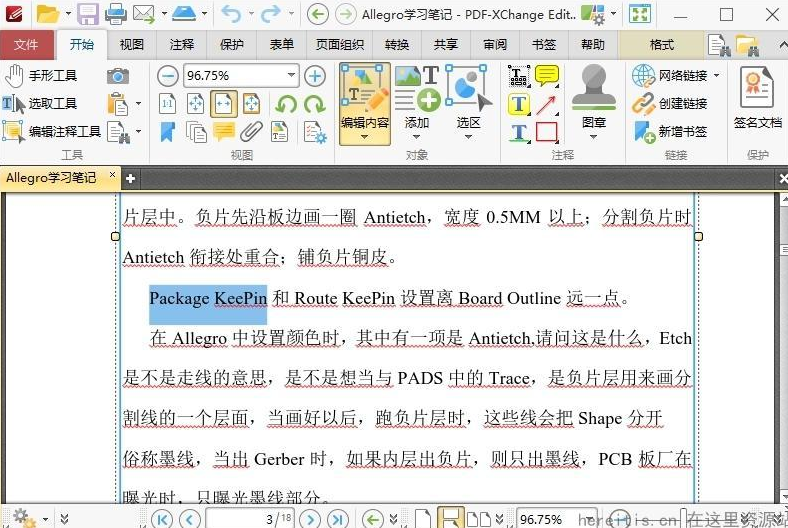Select the 编辑注释工具 button
Image resolution: width=788 pixels, height=528 pixels.
click(x=52, y=132)
